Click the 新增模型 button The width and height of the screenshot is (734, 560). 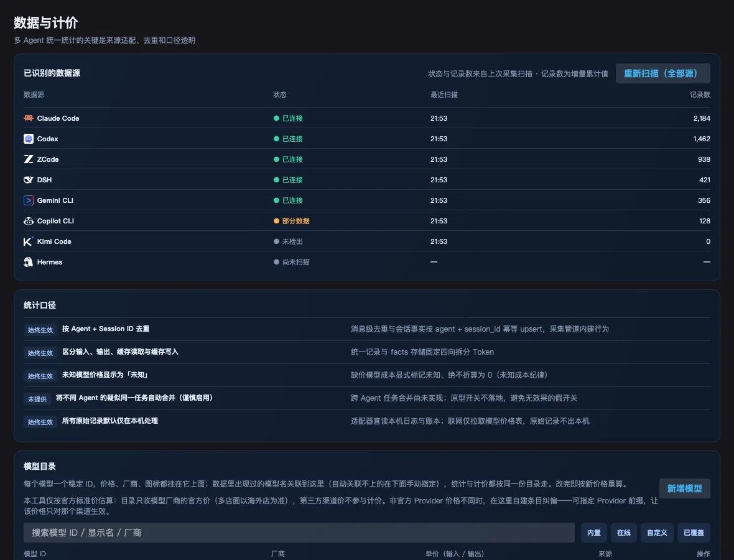coord(684,488)
